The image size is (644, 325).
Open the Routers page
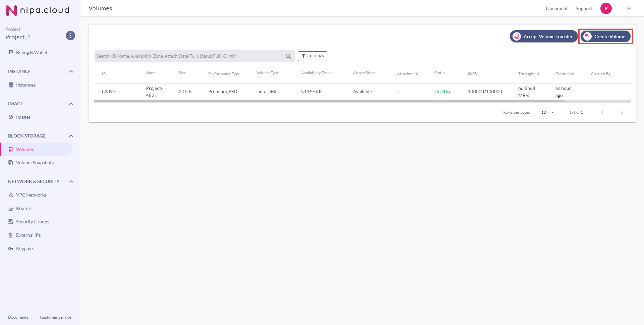[24, 208]
